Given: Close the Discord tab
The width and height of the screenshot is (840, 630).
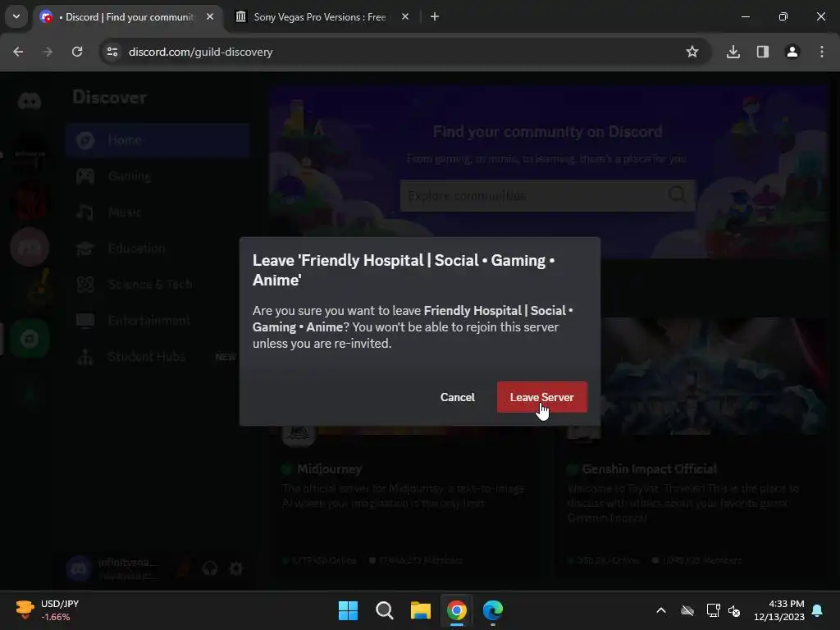Looking at the screenshot, I should (210, 16).
